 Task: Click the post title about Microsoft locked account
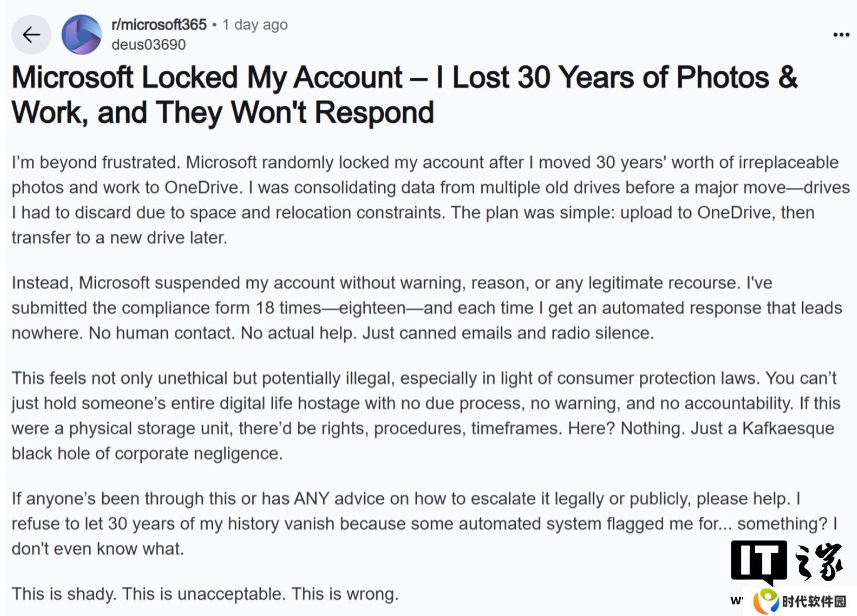pyautogui.click(x=404, y=95)
